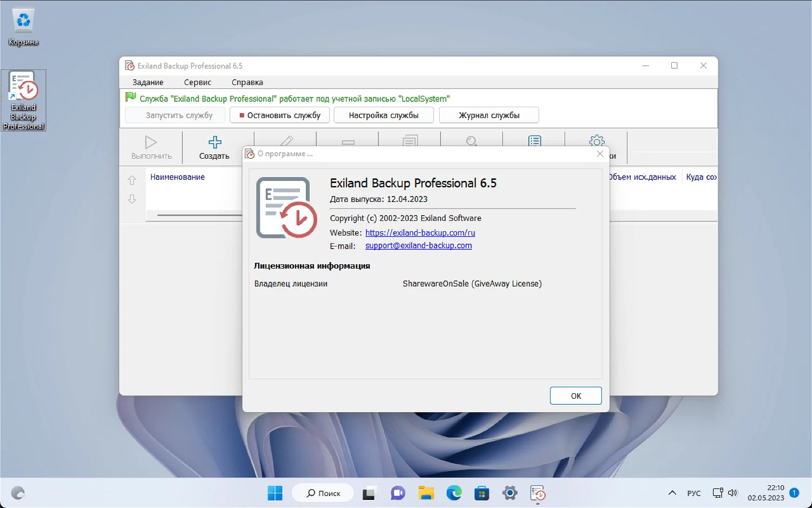The image size is (812, 508).
Task: Click the green service LocalSystem status text
Action: click(x=294, y=99)
